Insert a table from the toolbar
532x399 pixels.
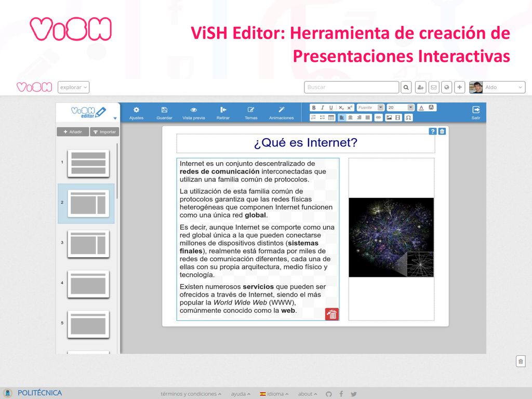coord(331,117)
